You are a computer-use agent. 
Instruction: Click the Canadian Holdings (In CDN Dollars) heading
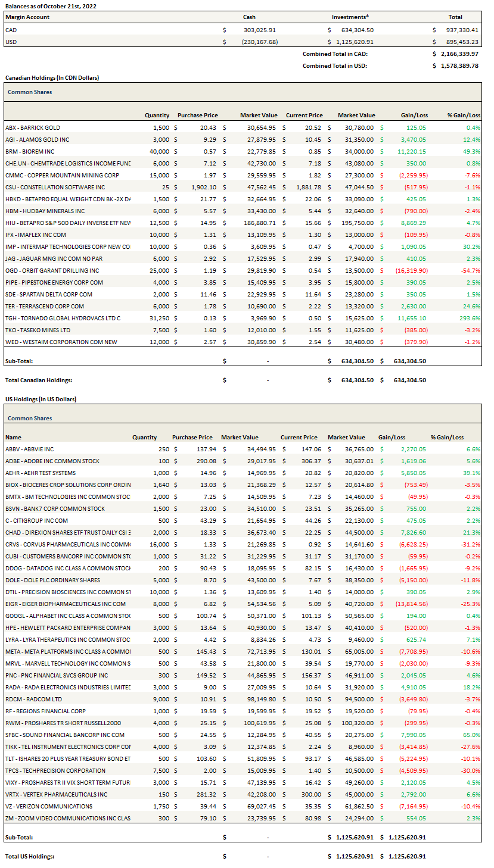[x=52, y=78]
